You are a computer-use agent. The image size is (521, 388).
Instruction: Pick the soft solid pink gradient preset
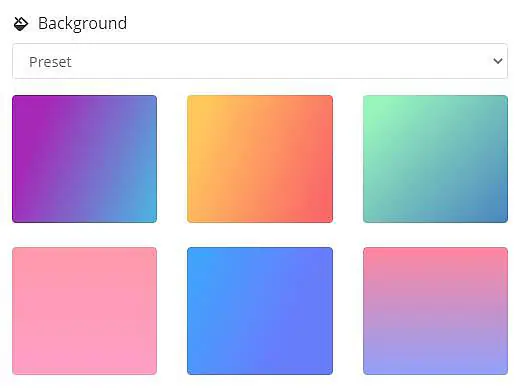[x=84, y=311]
